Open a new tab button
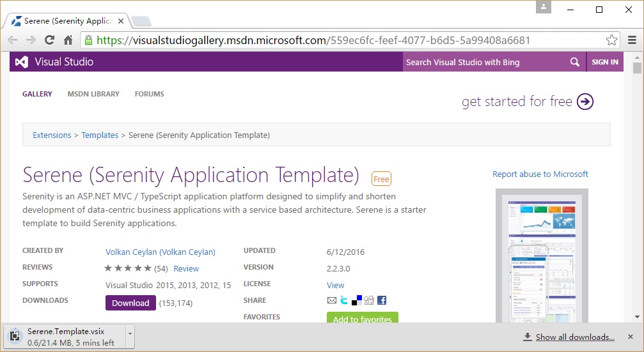 (142, 21)
